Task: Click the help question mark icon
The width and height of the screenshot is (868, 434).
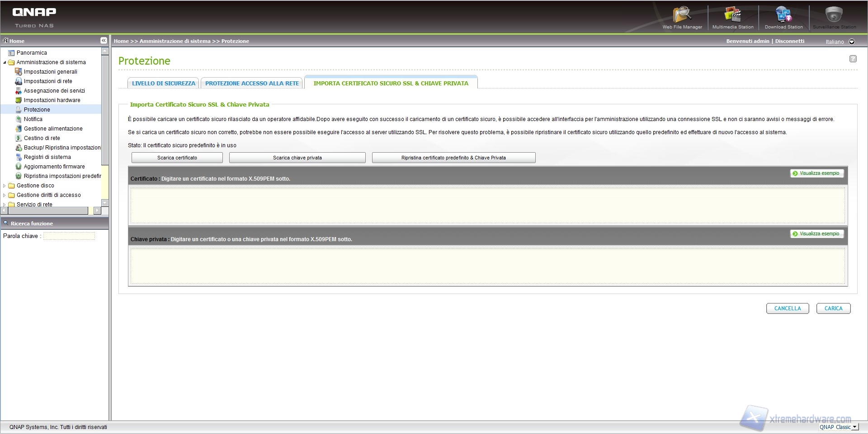Action: [x=853, y=59]
